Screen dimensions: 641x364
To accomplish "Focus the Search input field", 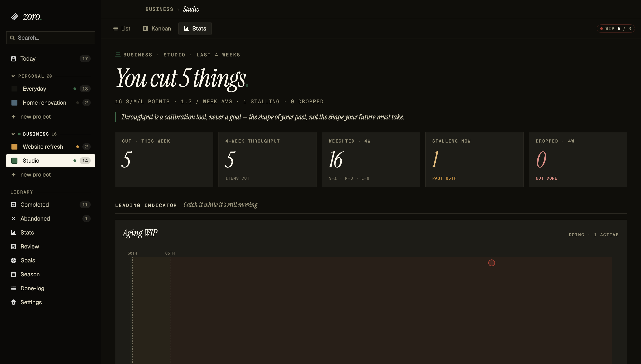I will (51, 37).
